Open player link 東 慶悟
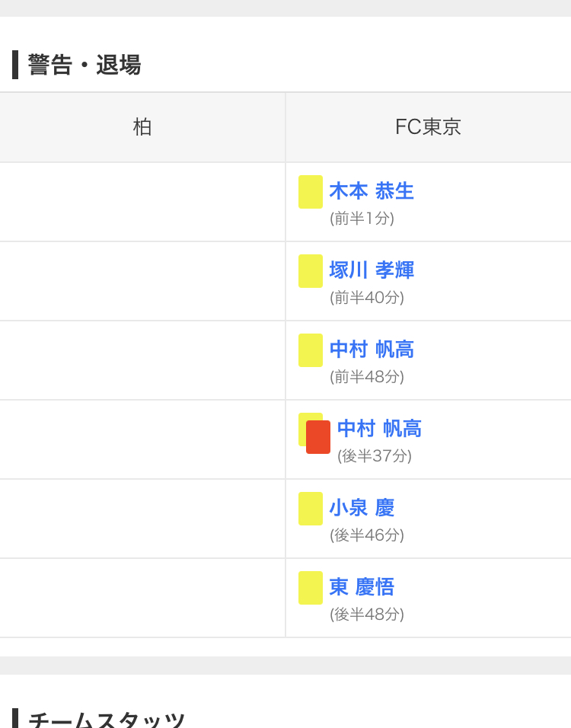 pyautogui.click(x=362, y=587)
